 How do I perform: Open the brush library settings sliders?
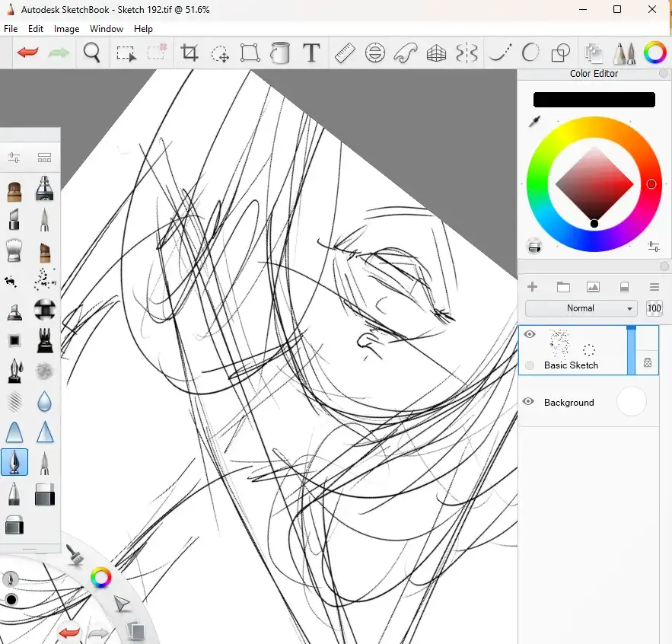[14, 158]
